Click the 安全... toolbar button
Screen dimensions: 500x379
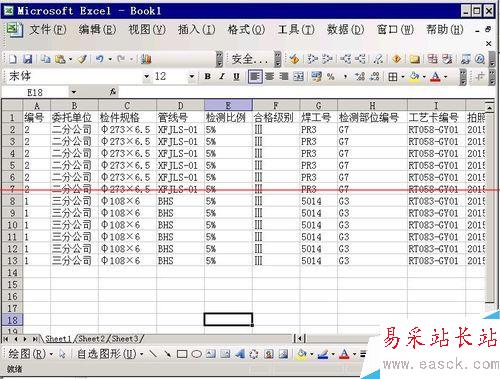coord(250,59)
